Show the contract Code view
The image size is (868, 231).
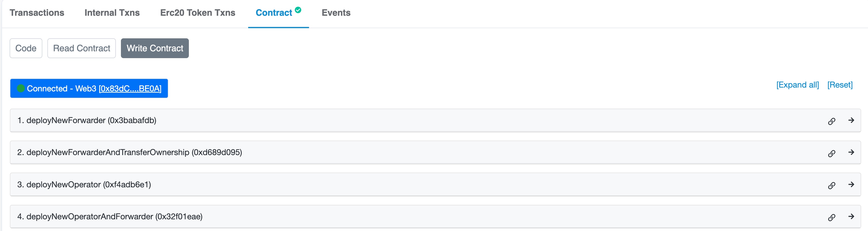26,48
